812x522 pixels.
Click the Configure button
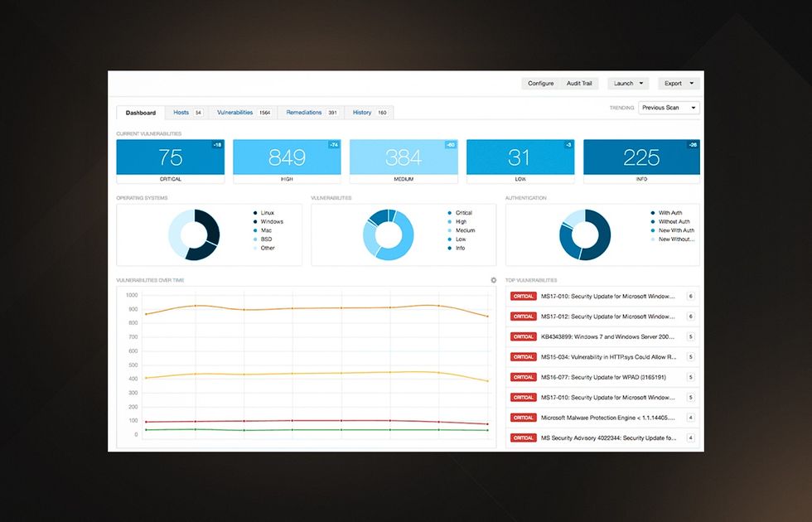coord(540,84)
